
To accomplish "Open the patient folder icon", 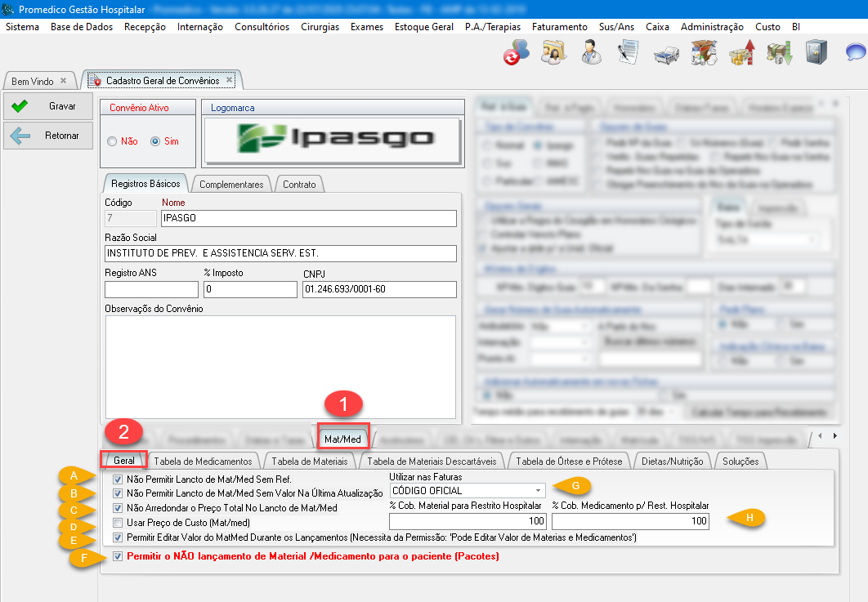I will coord(553,53).
